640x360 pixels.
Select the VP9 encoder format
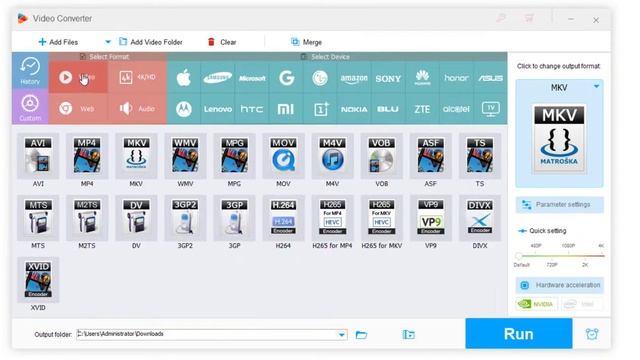[x=431, y=218]
